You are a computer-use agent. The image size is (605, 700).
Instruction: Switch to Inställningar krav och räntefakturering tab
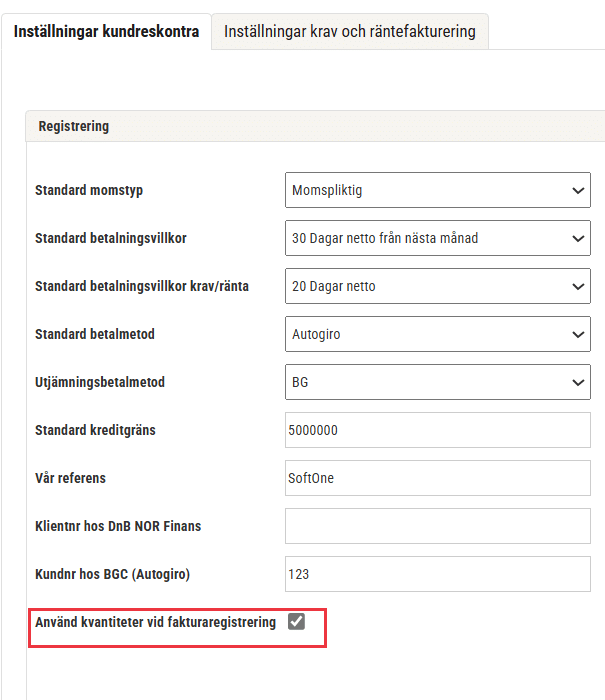[x=350, y=32]
